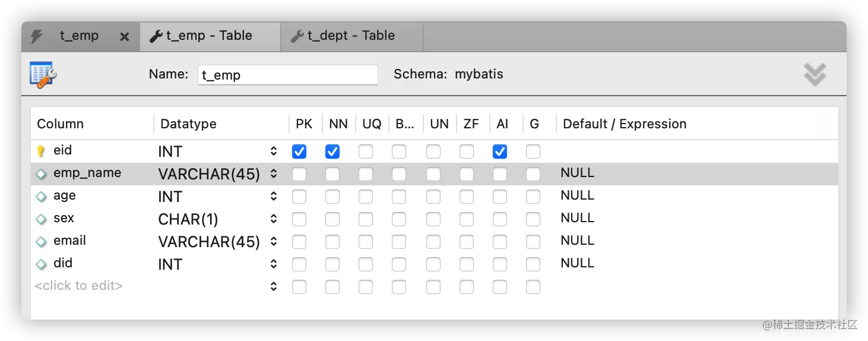Click the primary key icon beside eid
The height and width of the screenshot is (341, 868).
click(41, 151)
